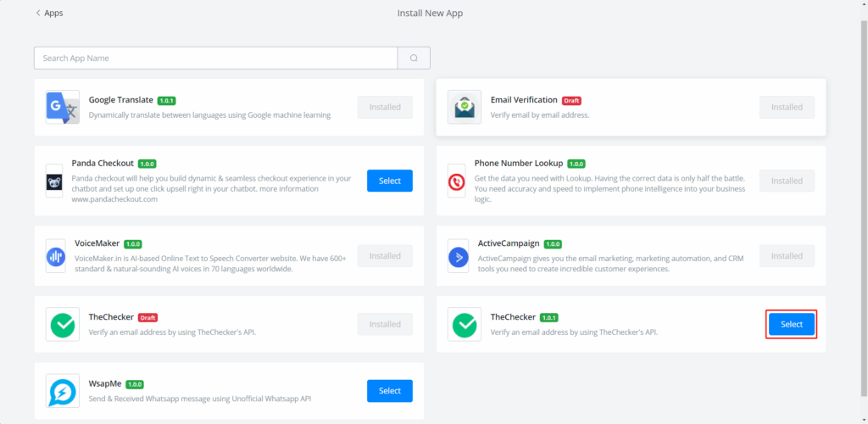868x424 pixels.
Task: Select TheChecker version 1.0.1
Action: pos(791,324)
